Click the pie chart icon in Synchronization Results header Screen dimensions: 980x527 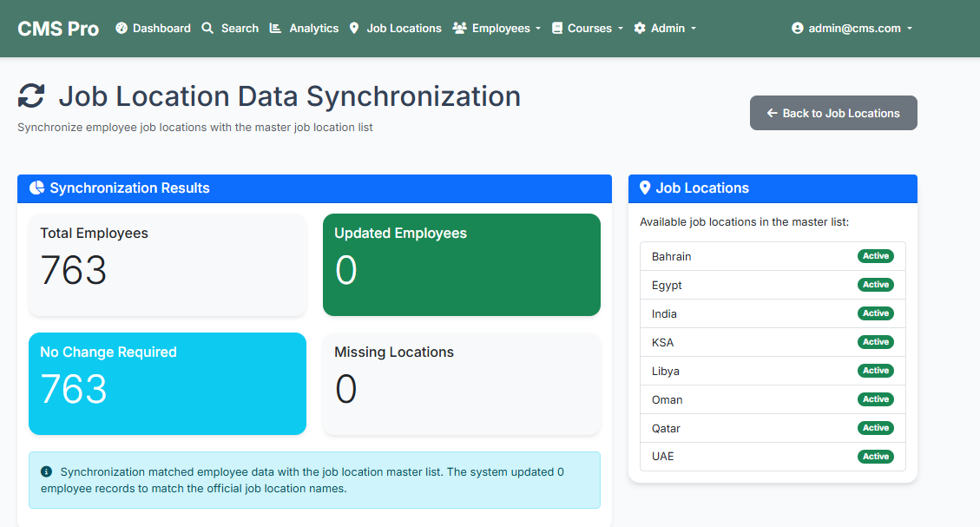[x=36, y=188]
